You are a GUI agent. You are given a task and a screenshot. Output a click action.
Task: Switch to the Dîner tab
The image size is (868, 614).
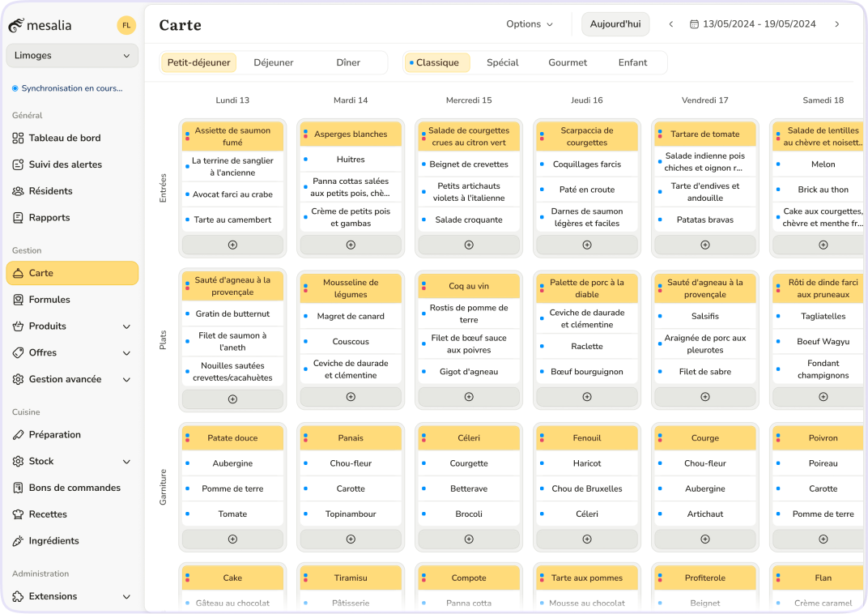tap(348, 63)
